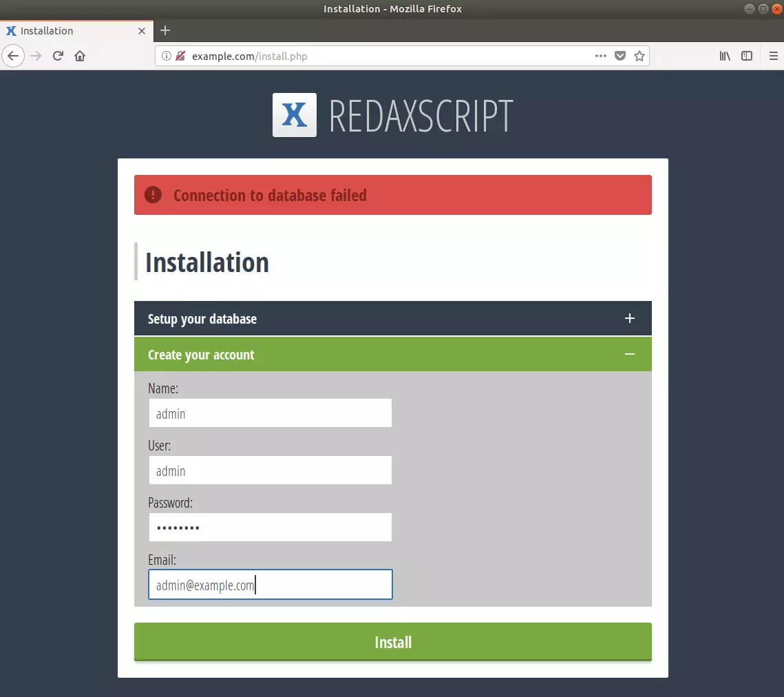
Task: Open a new browser tab
Action: (165, 30)
